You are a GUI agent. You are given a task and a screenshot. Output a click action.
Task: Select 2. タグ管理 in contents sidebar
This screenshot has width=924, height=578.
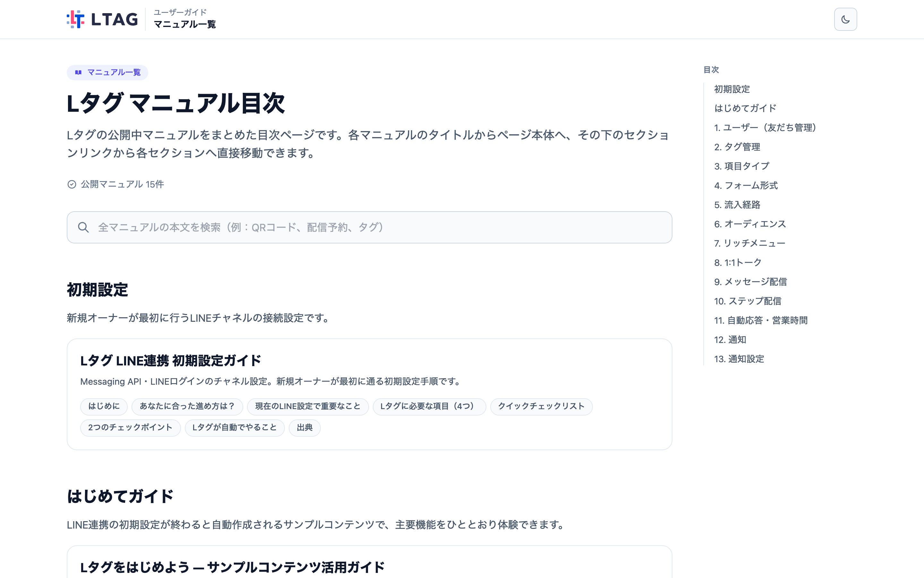737,147
